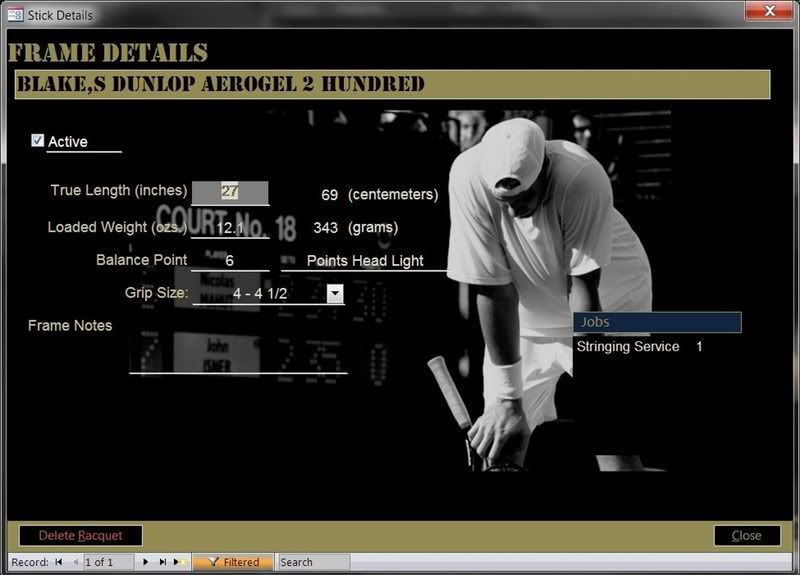The height and width of the screenshot is (575, 800).
Task: Select the Loaded Weight ozs field
Action: (x=230, y=227)
